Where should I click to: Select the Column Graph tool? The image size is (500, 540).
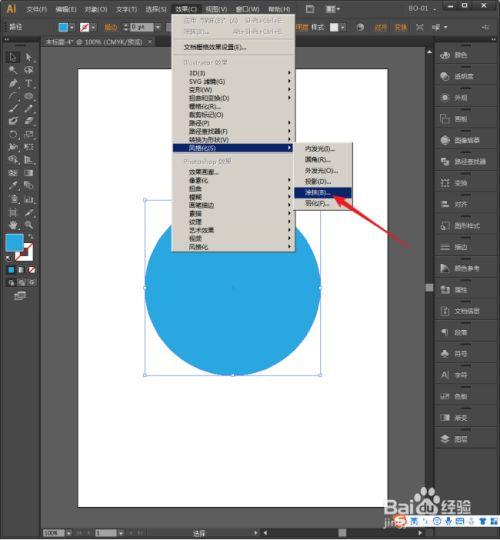(x=29, y=199)
